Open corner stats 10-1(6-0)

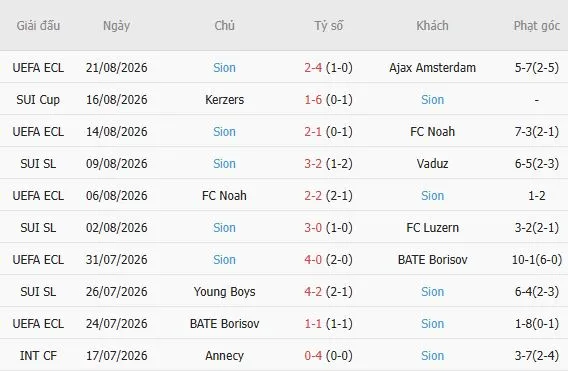click(x=536, y=259)
